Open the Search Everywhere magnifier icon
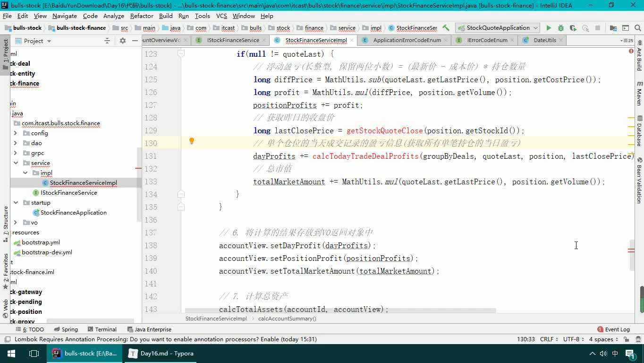Image resolution: width=644 pixels, height=363 pixels. 637,28
